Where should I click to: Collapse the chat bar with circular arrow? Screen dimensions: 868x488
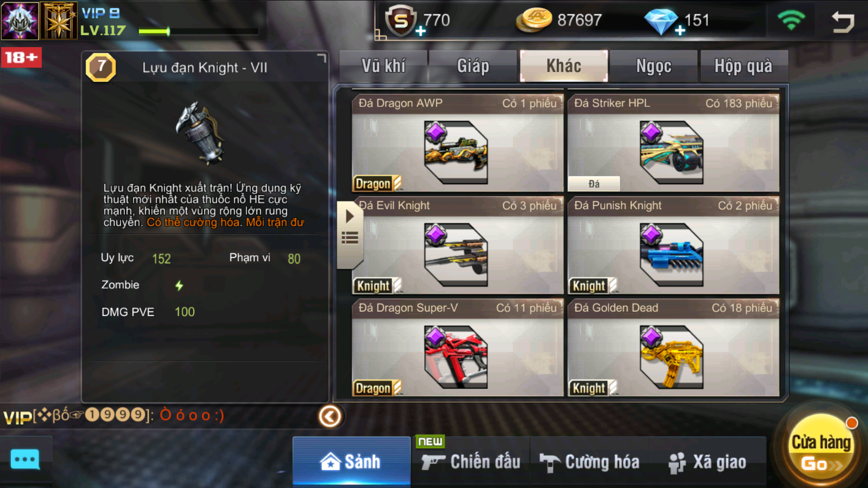tap(330, 416)
